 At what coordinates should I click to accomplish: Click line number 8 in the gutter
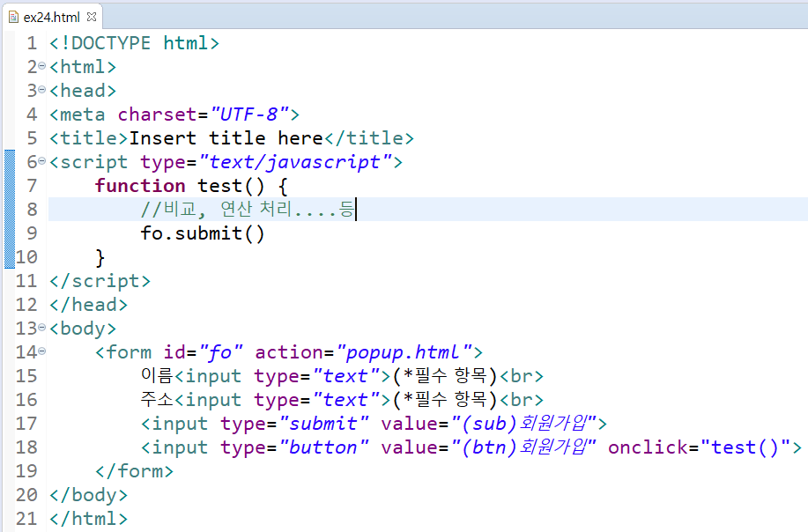32,209
